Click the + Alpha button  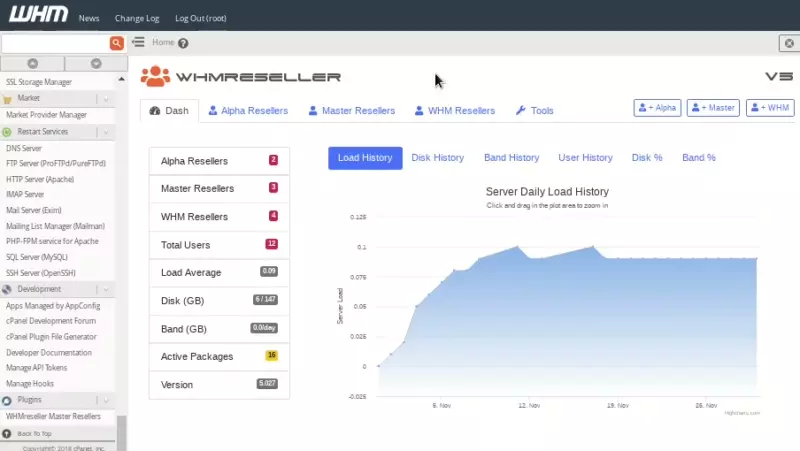click(658, 108)
